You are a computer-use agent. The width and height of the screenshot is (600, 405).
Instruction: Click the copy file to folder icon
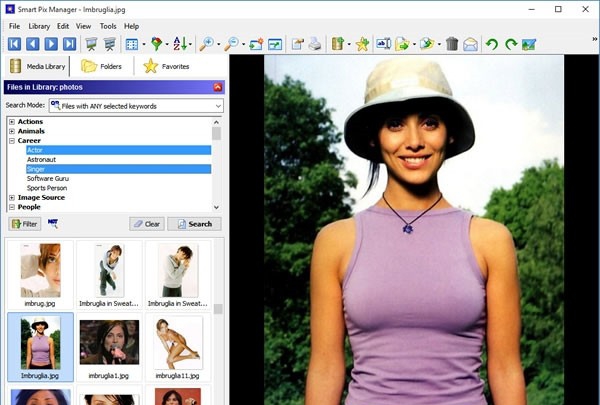[402, 44]
